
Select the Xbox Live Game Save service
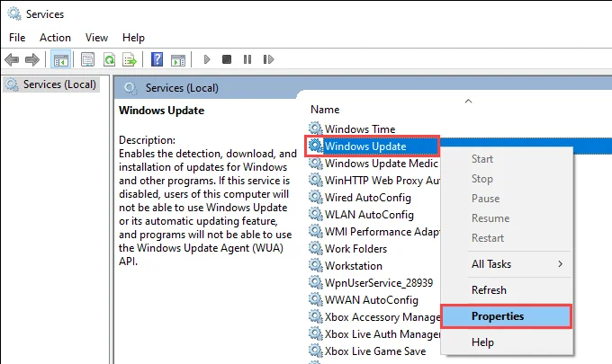375,351
